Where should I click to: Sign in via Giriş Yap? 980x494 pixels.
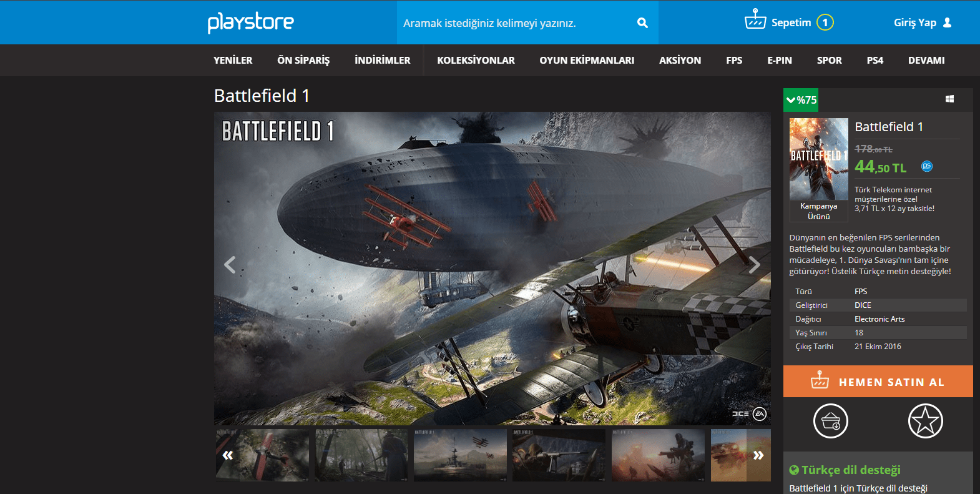[915, 22]
